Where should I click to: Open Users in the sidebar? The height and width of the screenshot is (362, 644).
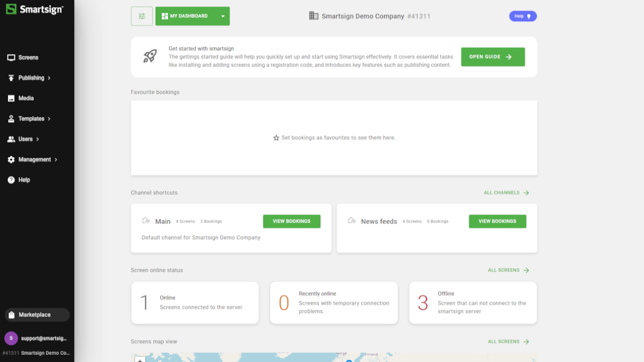click(25, 139)
